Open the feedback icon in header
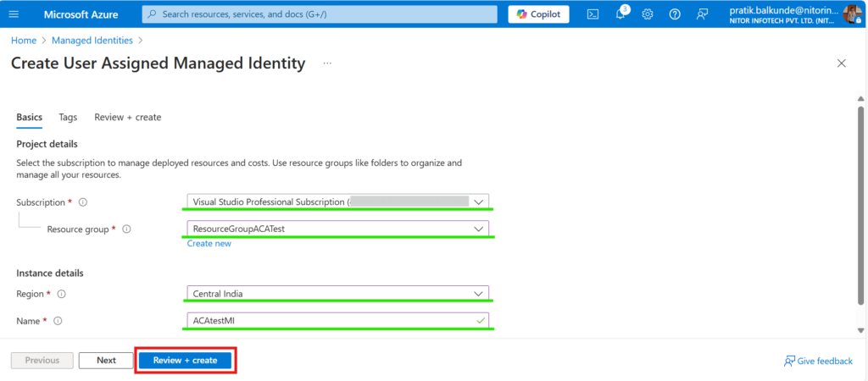This screenshot has width=868, height=381. click(702, 14)
